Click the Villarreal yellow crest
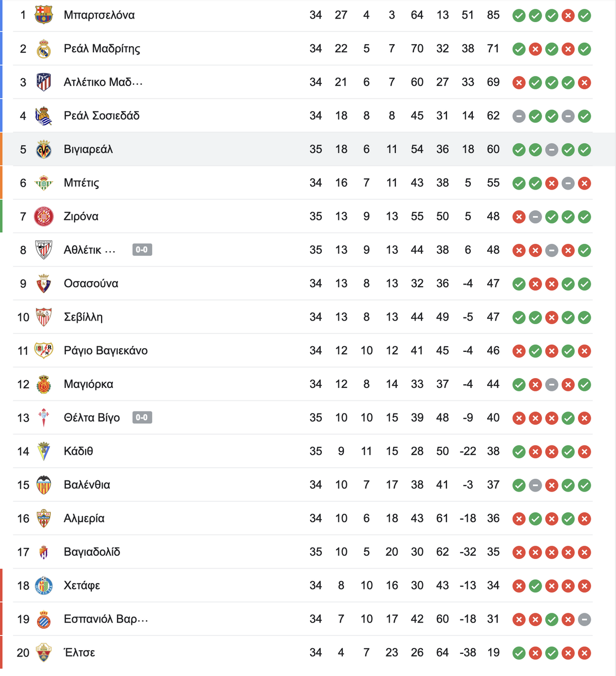 (44, 149)
